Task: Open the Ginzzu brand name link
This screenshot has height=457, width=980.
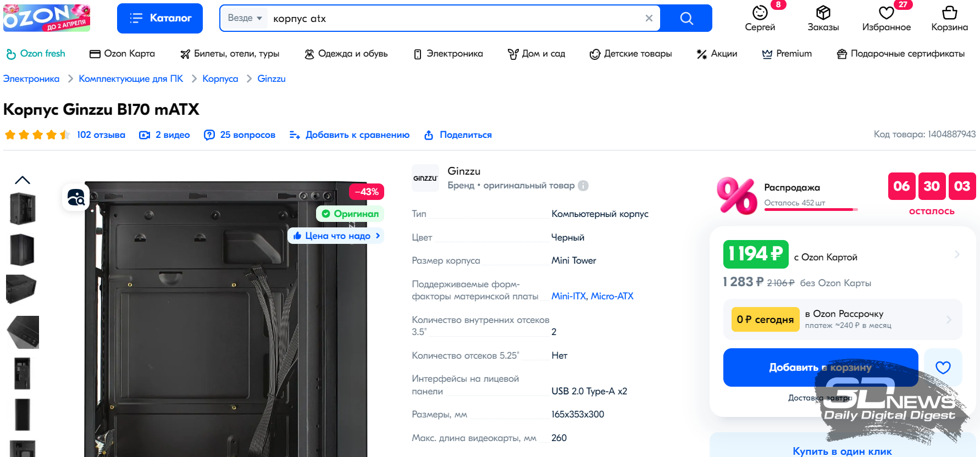Action: (x=464, y=171)
